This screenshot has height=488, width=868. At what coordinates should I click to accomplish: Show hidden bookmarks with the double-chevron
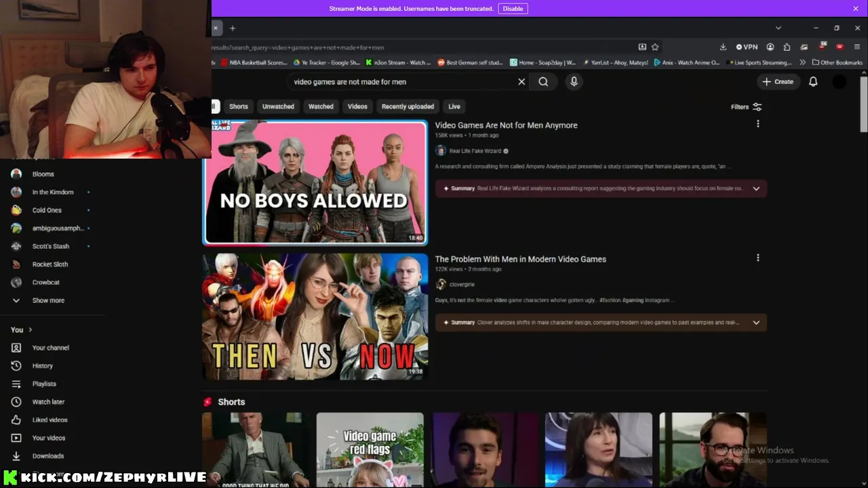pyautogui.click(x=803, y=62)
